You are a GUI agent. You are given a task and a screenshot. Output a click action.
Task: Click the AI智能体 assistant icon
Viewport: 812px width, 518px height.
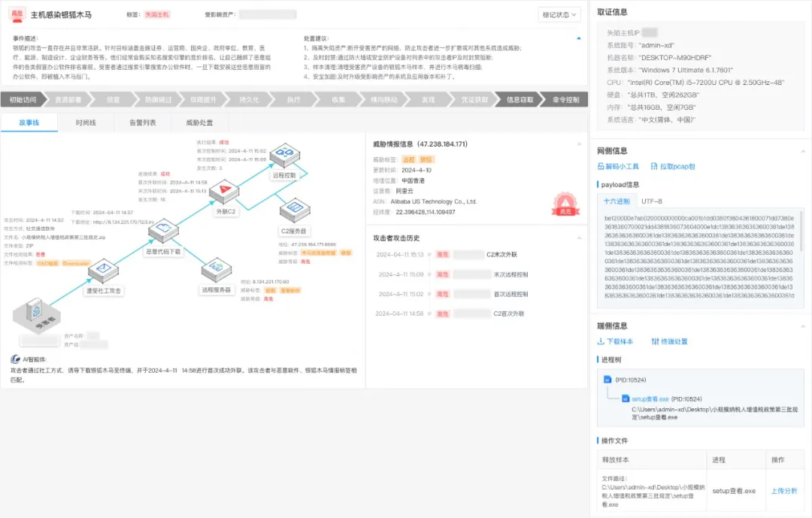click(16, 359)
